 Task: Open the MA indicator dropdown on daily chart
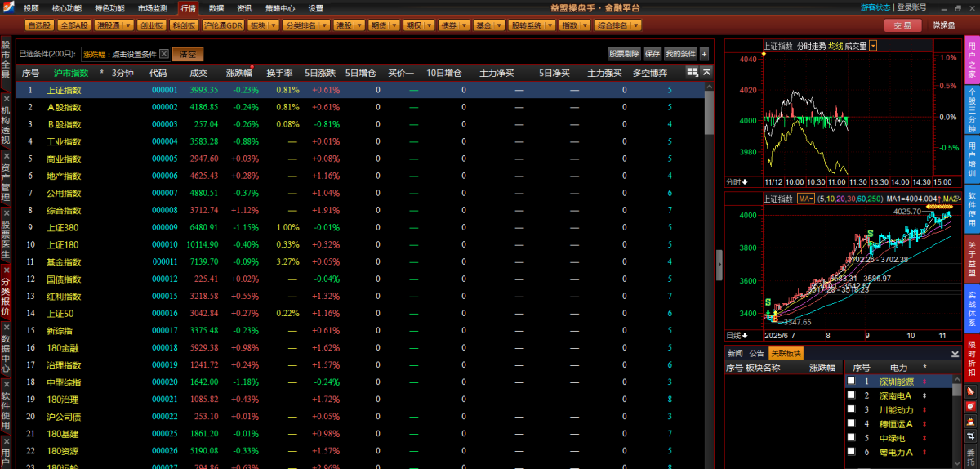tap(805, 199)
